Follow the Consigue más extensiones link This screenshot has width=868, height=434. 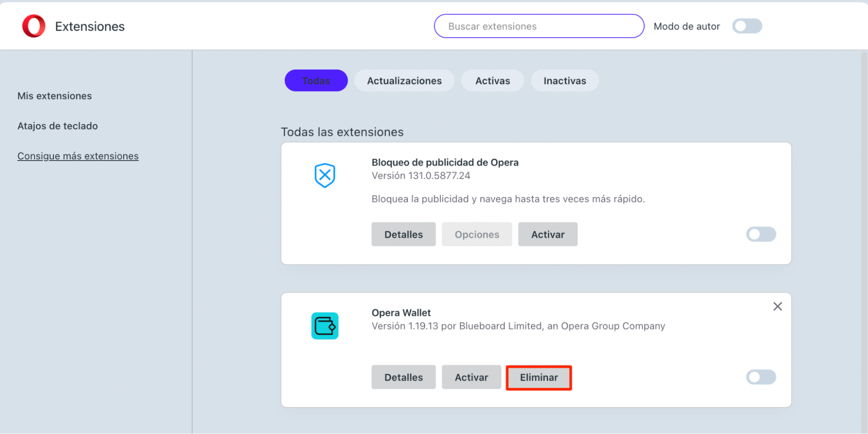point(78,156)
